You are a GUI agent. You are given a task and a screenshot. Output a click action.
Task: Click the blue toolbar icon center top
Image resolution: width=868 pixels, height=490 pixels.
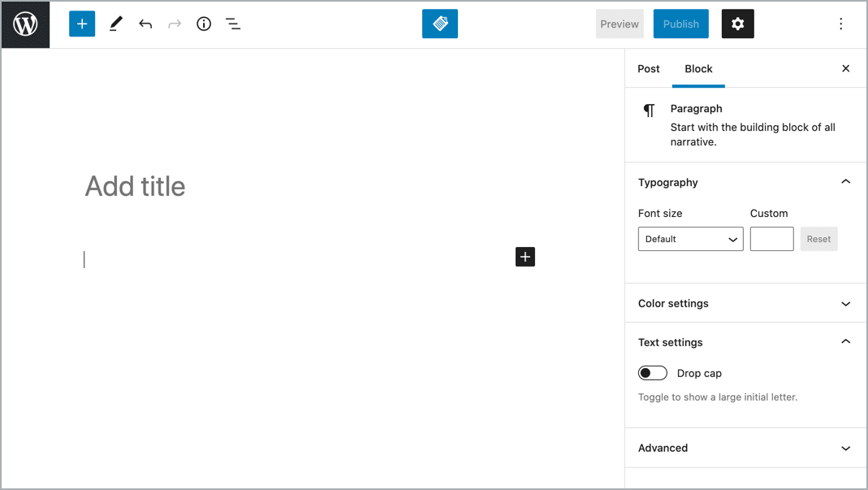coord(439,24)
